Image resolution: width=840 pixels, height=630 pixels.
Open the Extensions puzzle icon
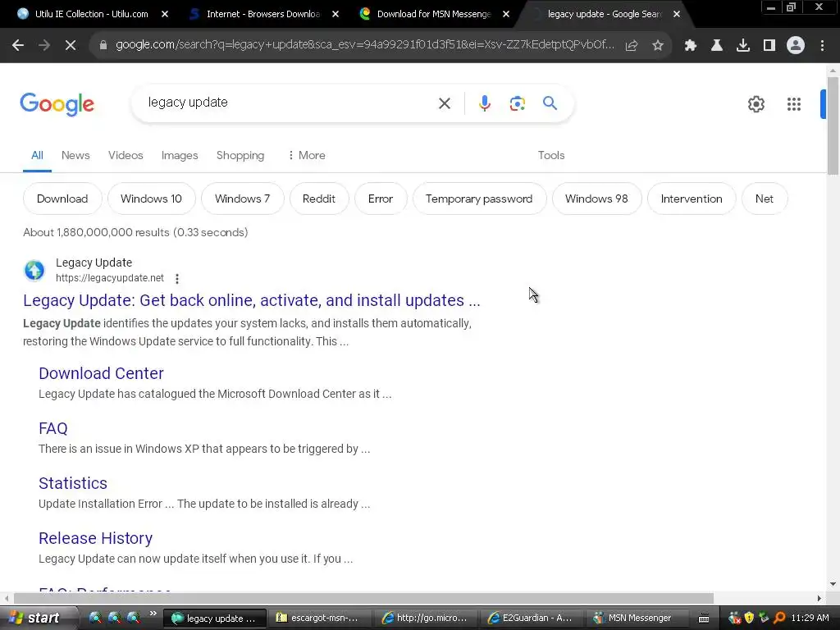point(691,46)
